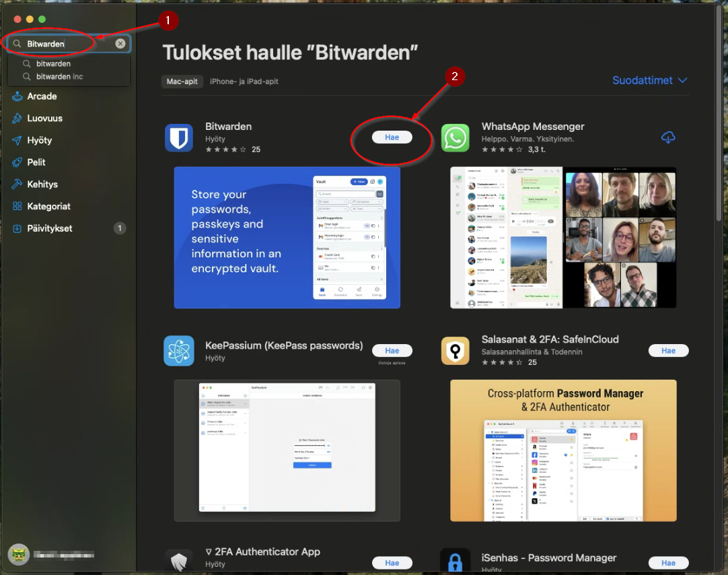Screen dimensions: 728x575
Task: Click Hae button for KeePassium
Action: click(x=392, y=351)
